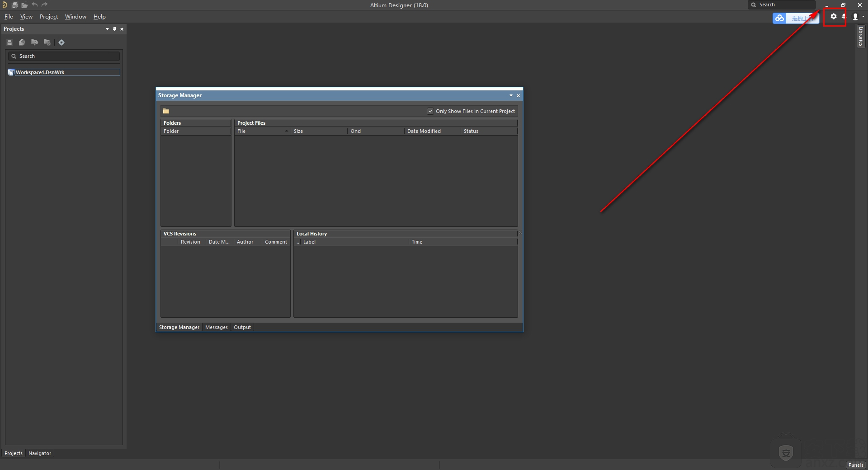
Task: Click the Redo arrow in title bar
Action: click(44, 5)
